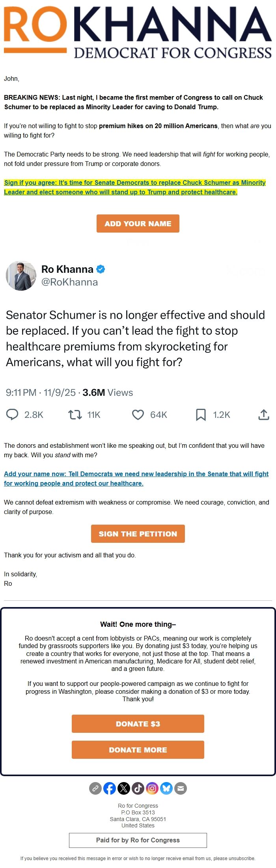Click the heart like icon showing 64K
This screenshot has height=868, width=276.
[138, 415]
